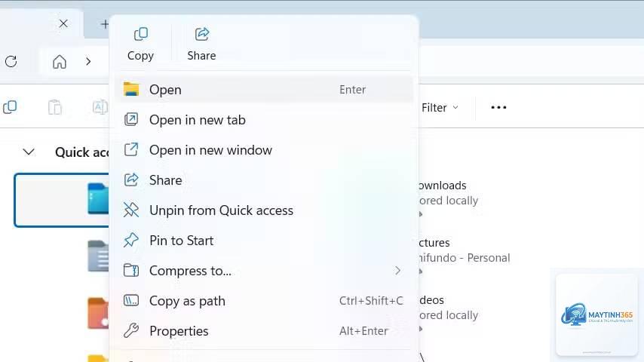
Task: Open See more three-dots menu
Action: point(498,107)
